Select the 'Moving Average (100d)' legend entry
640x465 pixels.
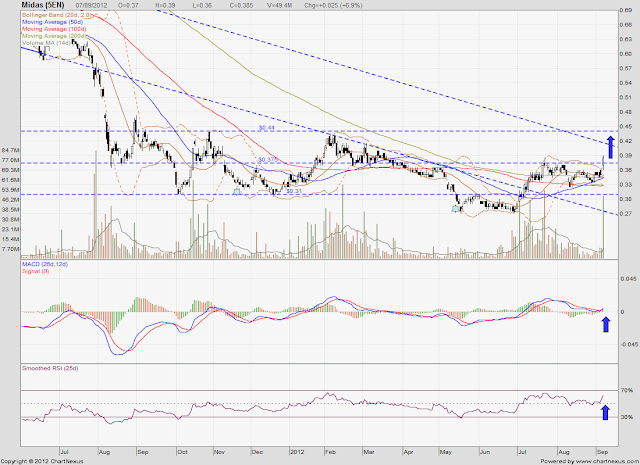[x=54, y=29]
